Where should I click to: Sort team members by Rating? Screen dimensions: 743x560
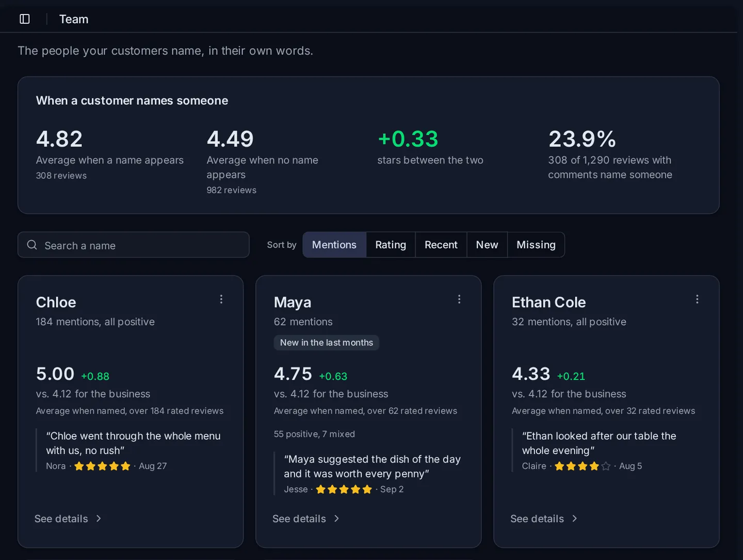(x=391, y=245)
